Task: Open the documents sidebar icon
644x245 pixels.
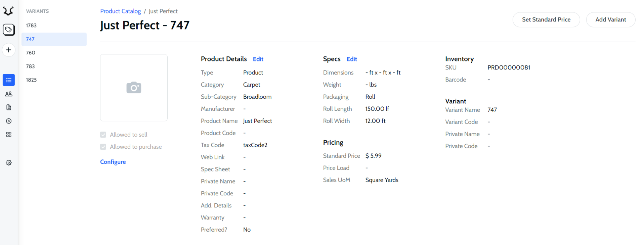Action: (x=9, y=107)
